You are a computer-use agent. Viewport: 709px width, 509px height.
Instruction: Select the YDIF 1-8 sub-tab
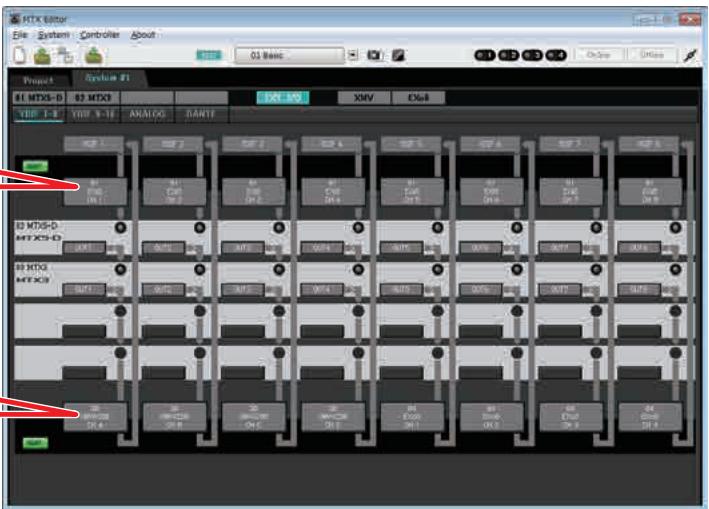point(39,114)
